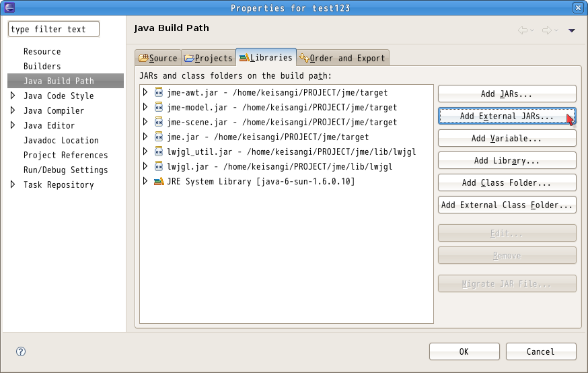The width and height of the screenshot is (588, 373).
Task: Expand the Task Repository category
Action: click(13, 184)
